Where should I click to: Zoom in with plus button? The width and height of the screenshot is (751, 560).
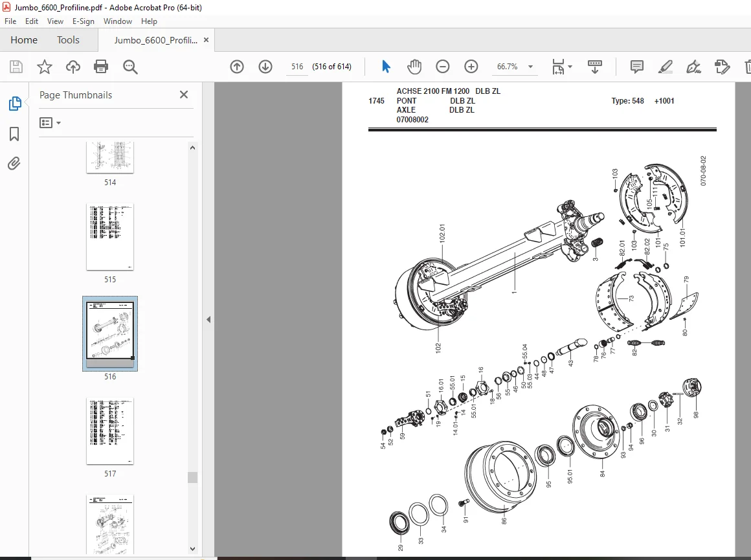pyautogui.click(x=471, y=67)
